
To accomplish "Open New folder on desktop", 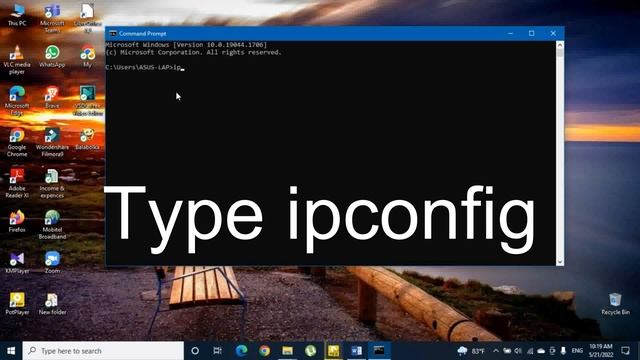I will pyautogui.click(x=52, y=304).
